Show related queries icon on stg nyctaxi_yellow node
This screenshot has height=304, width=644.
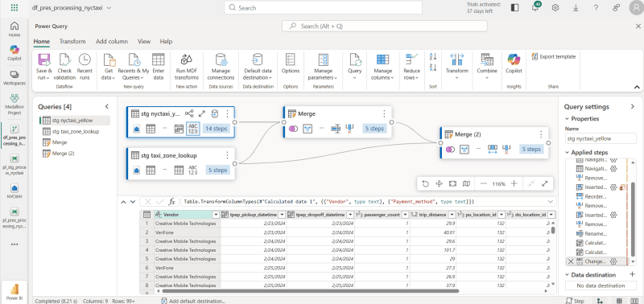click(189, 113)
